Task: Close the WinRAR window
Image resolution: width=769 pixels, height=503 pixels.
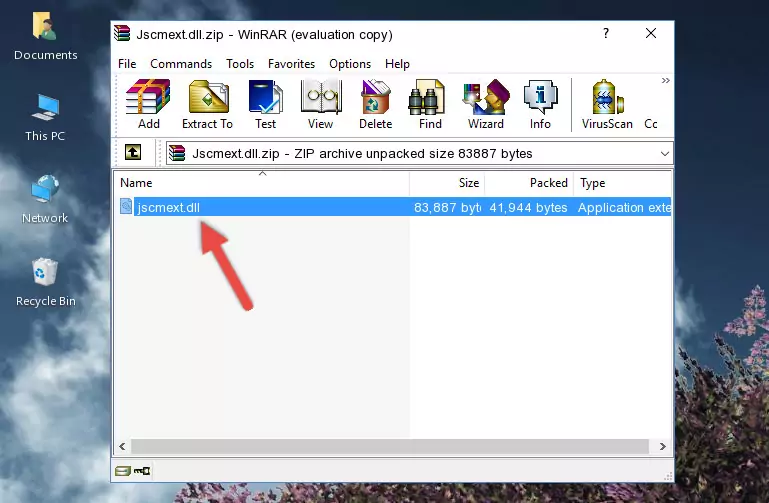Action: click(x=651, y=33)
